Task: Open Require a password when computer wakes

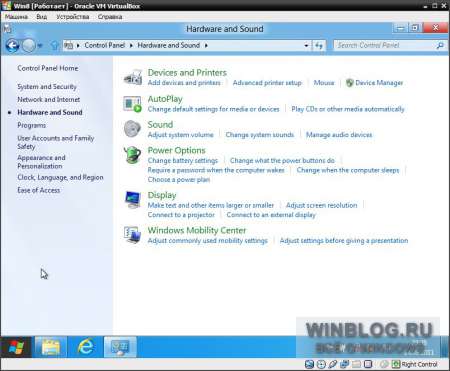Action: [x=216, y=170]
